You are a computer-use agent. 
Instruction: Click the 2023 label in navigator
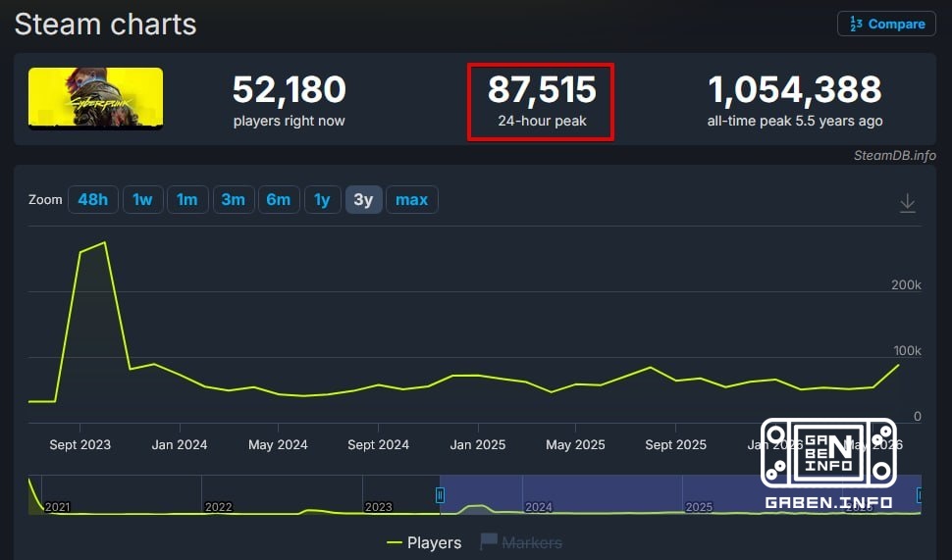click(378, 507)
